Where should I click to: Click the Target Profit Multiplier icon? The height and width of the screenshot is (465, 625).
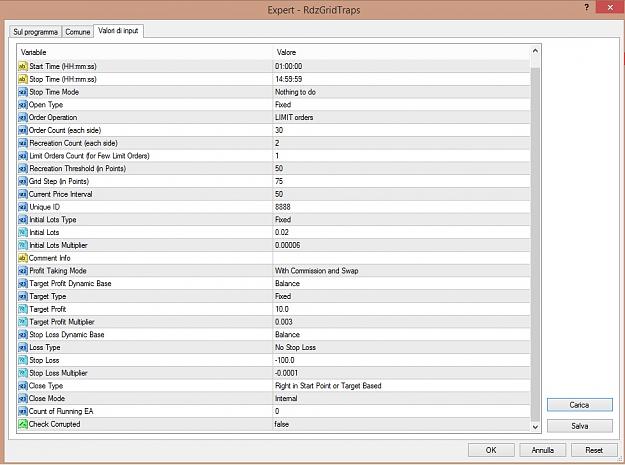23,322
